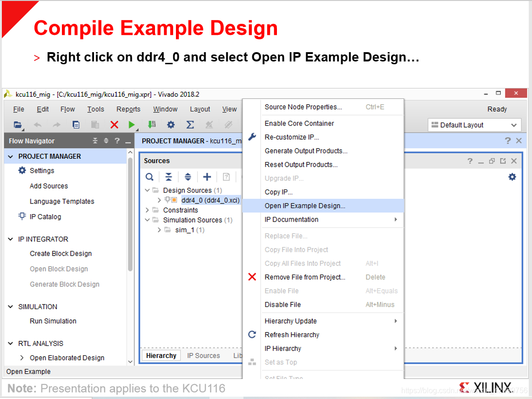
Task: Click the question-mark document icon in Sources toolbar
Action: (x=226, y=177)
